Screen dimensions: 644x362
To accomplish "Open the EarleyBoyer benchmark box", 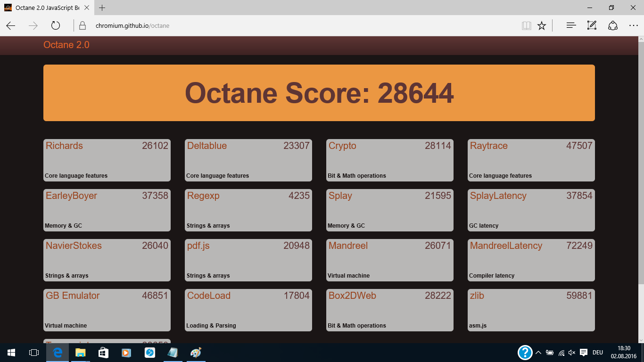I will [x=107, y=210].
